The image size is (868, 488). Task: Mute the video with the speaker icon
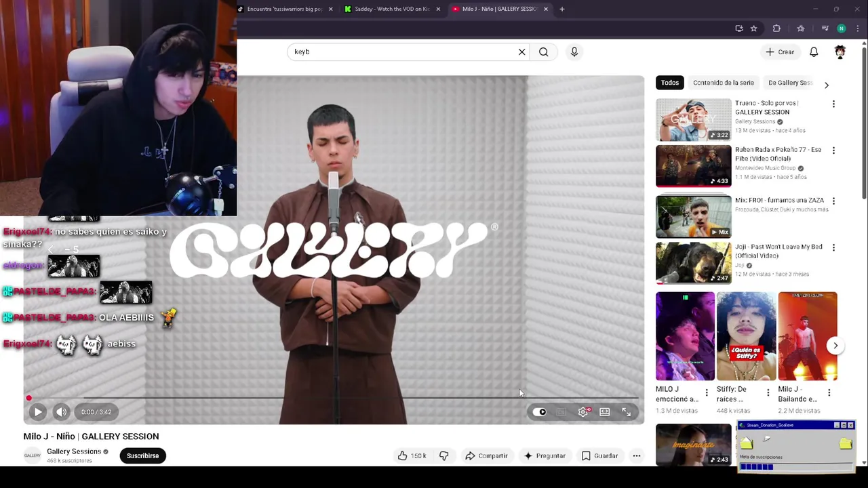point(61,411)
